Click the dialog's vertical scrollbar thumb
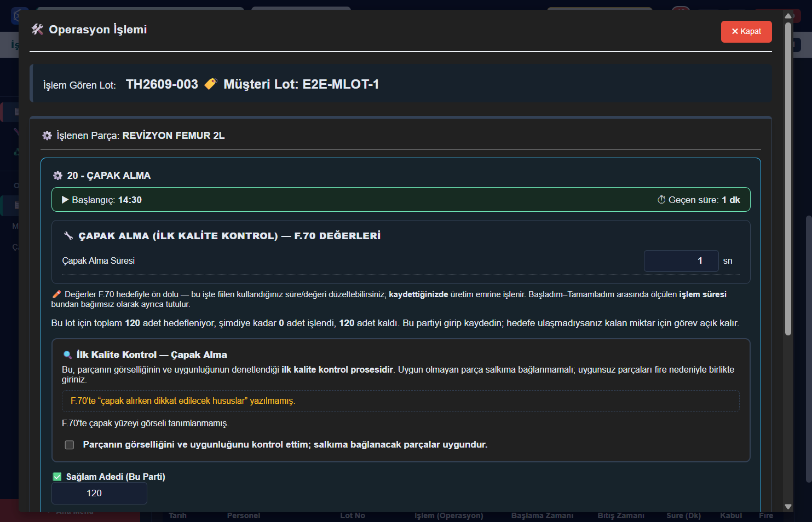The width and height of the screenshot is (812, 522). pos(788,178)
